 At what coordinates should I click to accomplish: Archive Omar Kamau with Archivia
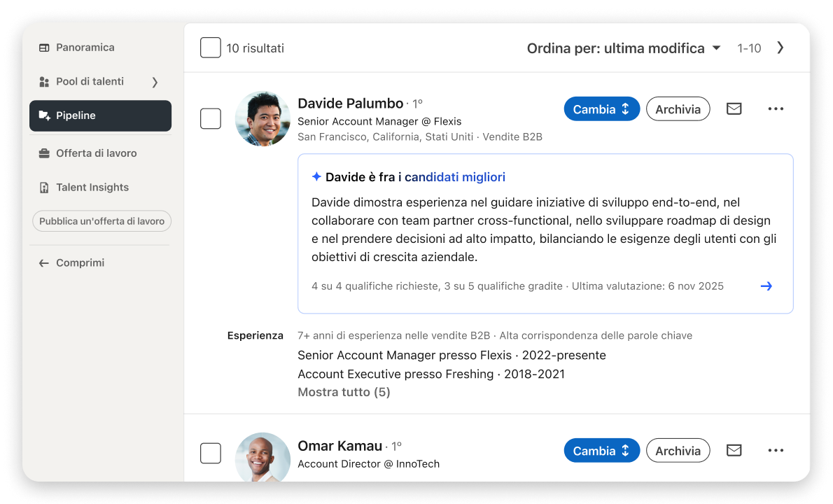pos(678,450)
